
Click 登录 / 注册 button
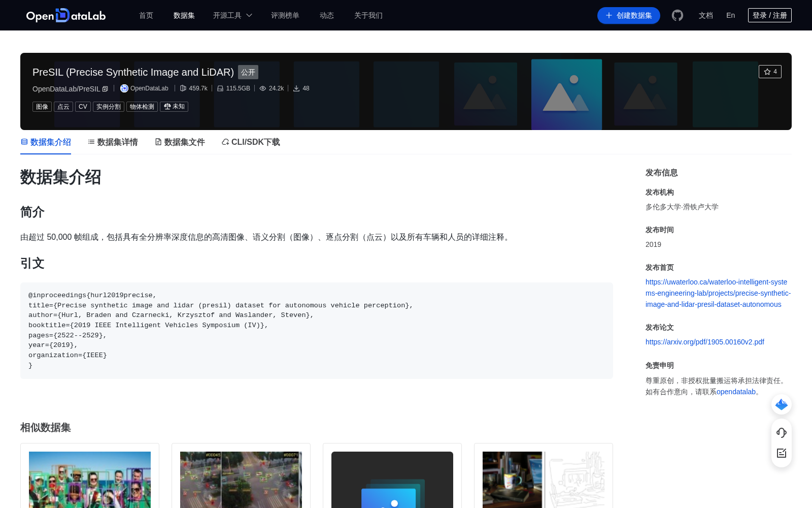click(x=770, y=15)
